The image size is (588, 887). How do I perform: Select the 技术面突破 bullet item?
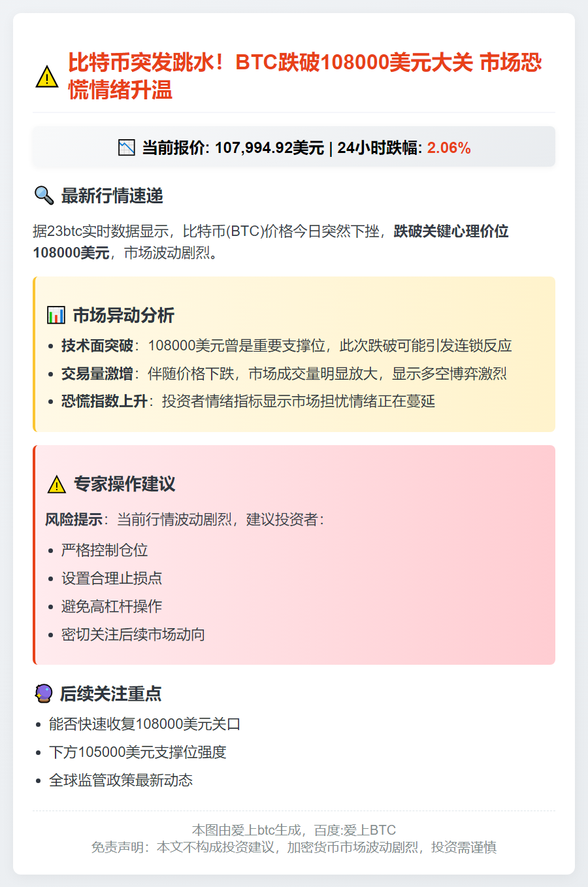286,346
